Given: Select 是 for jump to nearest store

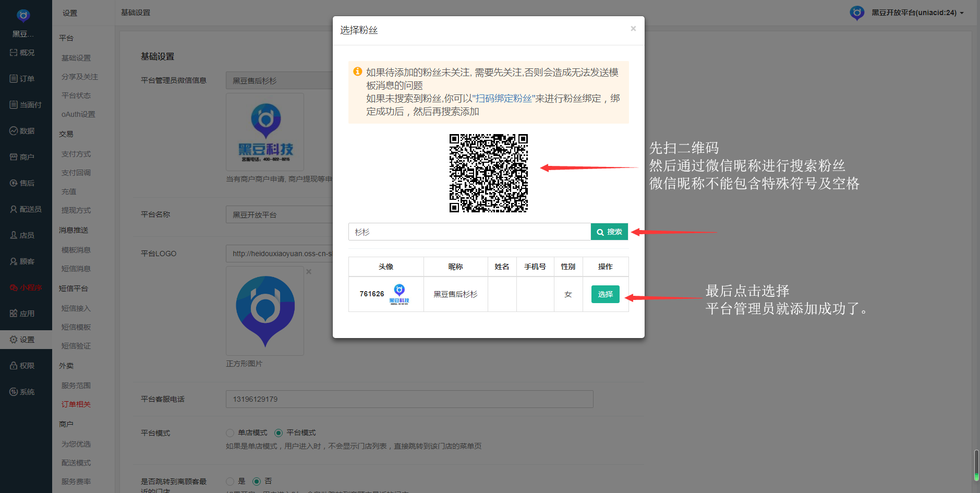Looking at the screenshot, I should click(x=229, y=481).
